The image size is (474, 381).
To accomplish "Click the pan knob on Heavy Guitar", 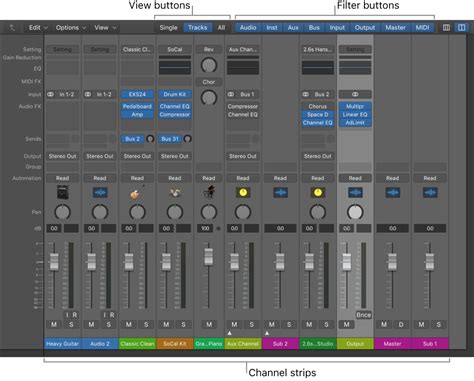I will (x=62, y=212).
